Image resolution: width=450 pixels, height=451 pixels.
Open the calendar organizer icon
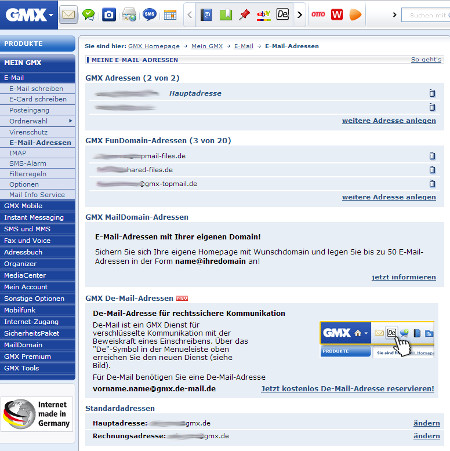[170, 15]
